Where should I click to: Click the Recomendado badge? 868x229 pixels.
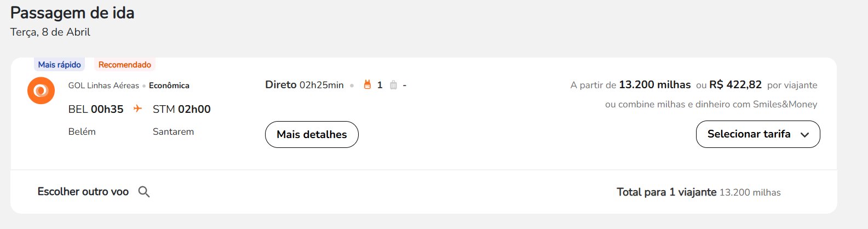coord(125,65)
